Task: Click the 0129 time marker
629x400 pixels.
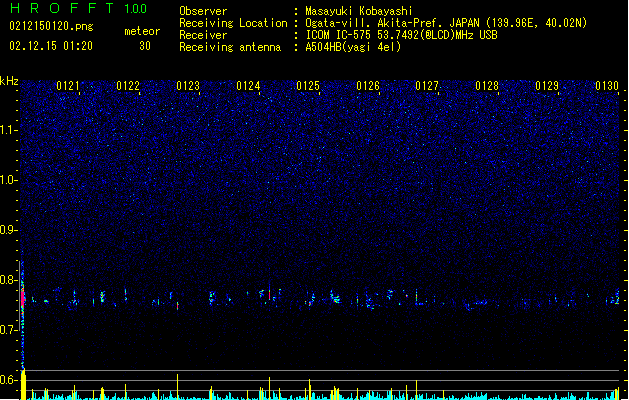Action: click(547, 86)
